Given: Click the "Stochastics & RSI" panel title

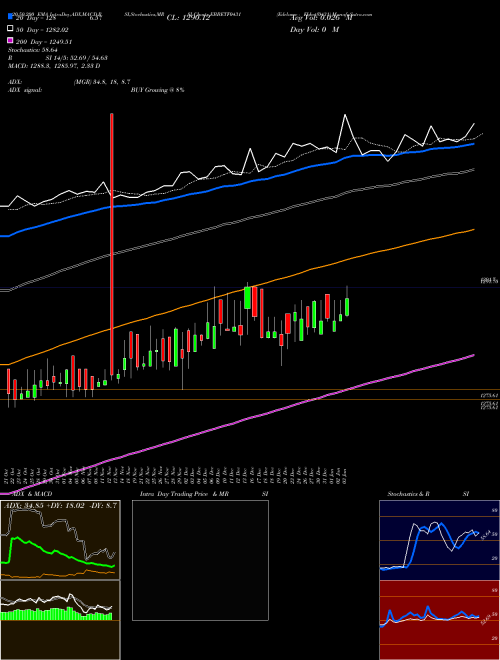Looking at the screenshot, I should 428,494.
